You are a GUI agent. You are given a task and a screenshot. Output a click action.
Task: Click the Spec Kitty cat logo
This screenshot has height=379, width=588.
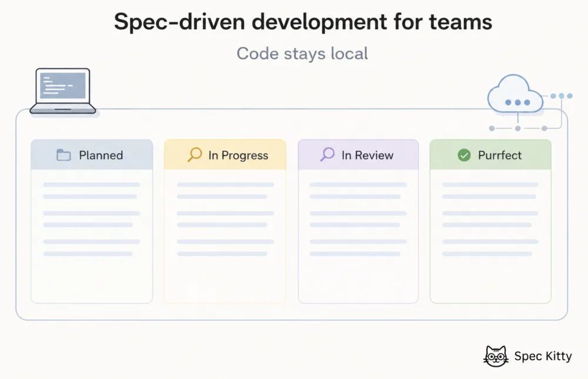click(496, 356)
